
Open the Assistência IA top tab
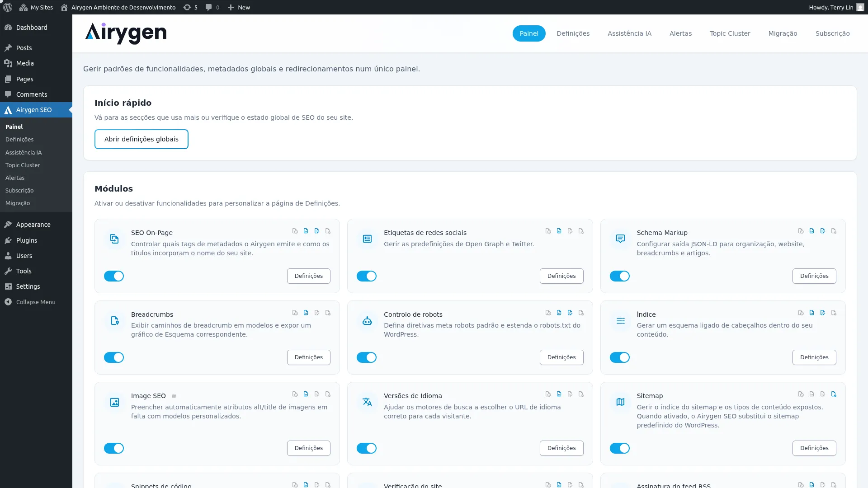629,33
